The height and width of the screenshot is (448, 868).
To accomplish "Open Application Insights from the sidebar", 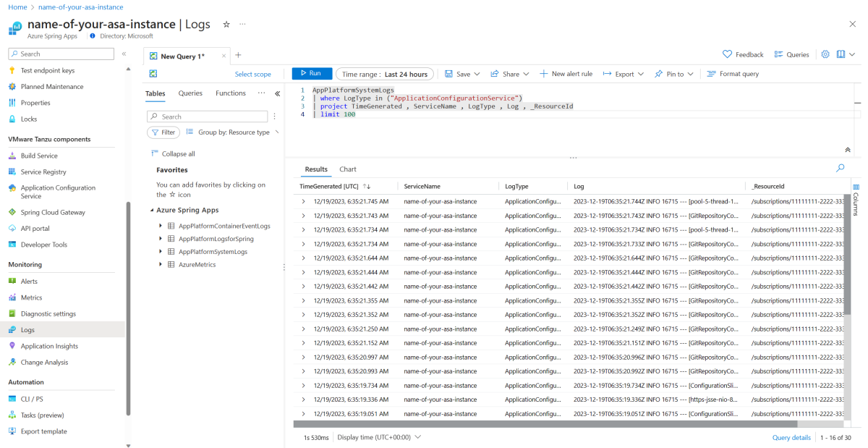I will pyautogui.click(x=49, y=346).
